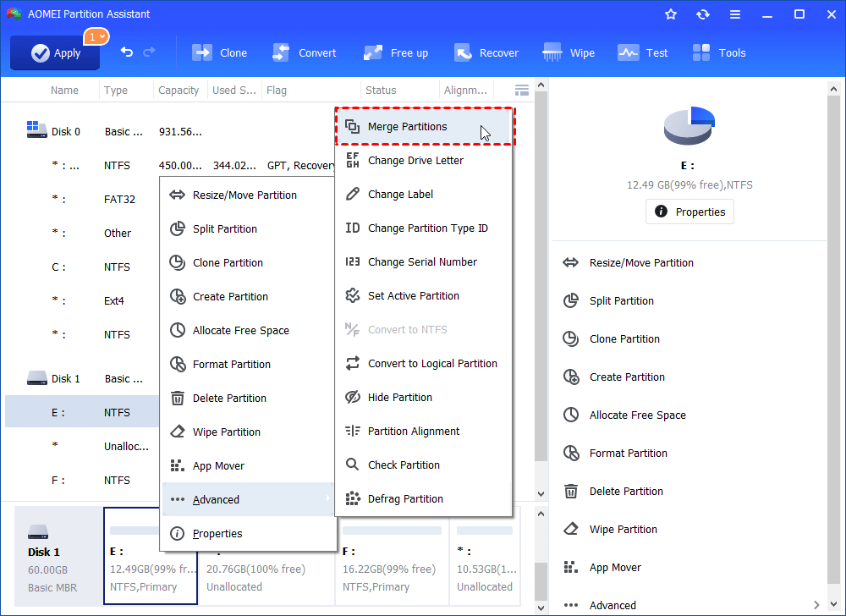
Task: Choose App Mover in context menu
Action: click(x=248, y=466)
